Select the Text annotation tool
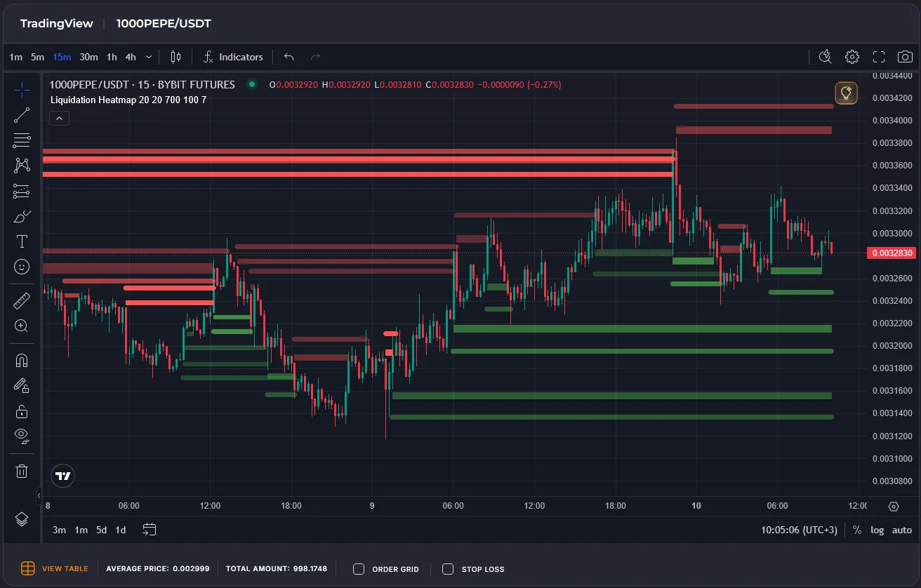 coord(22,241)
